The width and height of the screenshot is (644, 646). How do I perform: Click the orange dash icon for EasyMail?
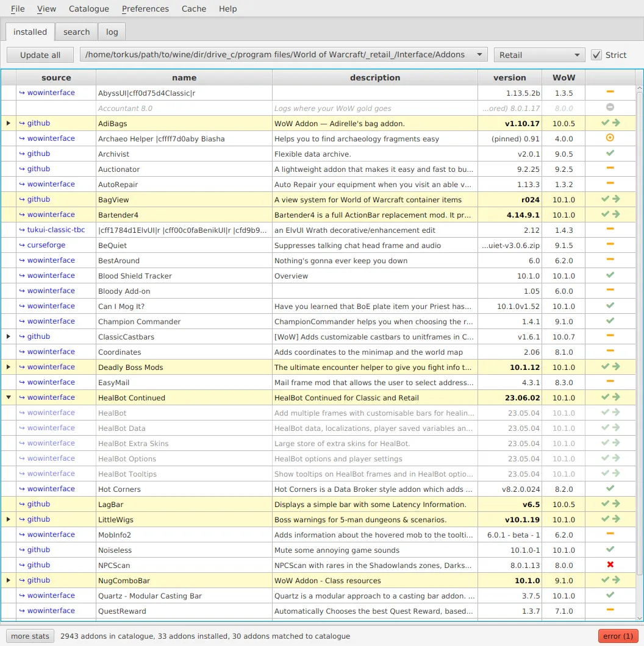610,382
